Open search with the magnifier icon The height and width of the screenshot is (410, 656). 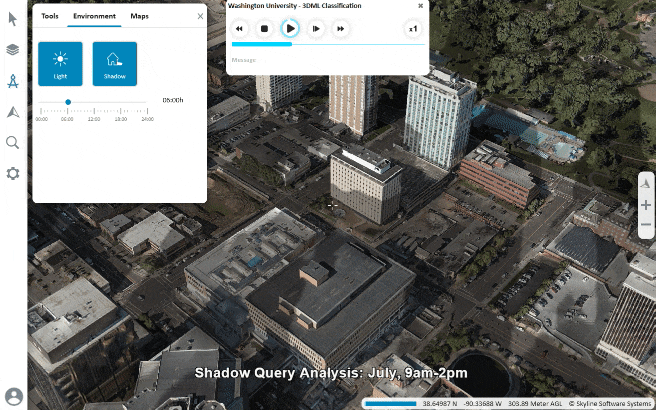coord(13,143)
